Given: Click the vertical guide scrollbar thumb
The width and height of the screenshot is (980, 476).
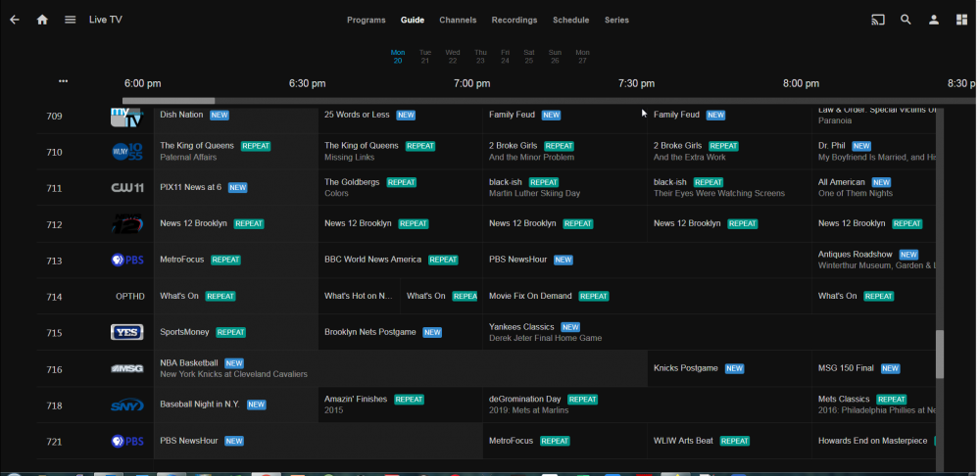Looking at the screenshot, I should pyautogui.click(x=940, y=355).
